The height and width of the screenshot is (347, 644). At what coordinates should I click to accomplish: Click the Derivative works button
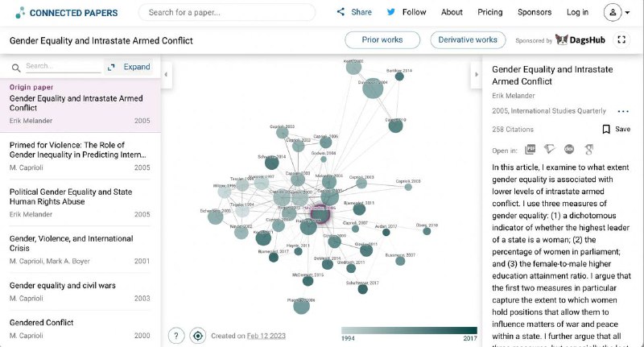[468, 39]
